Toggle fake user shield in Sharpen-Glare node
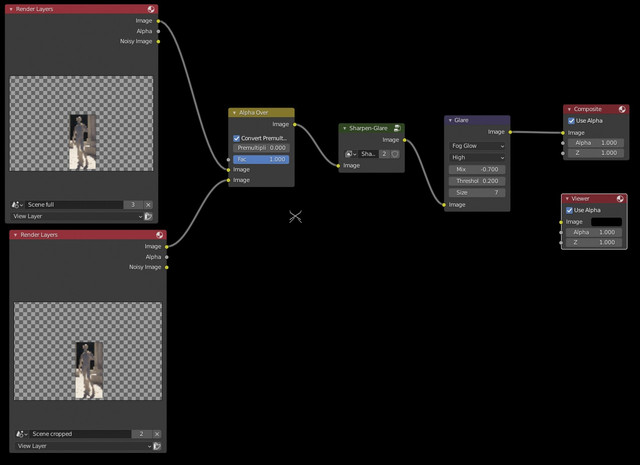640x465 pixels. pyautogui.click(x=395, y=154)
